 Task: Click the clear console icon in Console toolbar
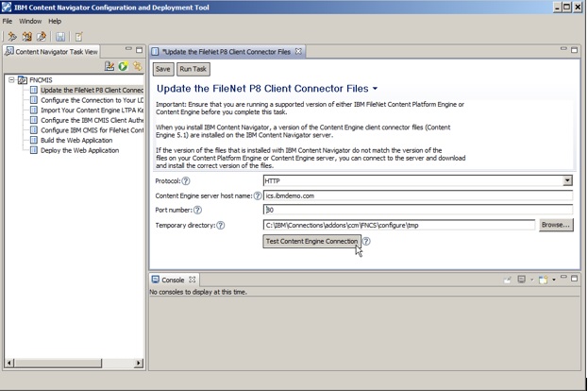click(508, 280)
